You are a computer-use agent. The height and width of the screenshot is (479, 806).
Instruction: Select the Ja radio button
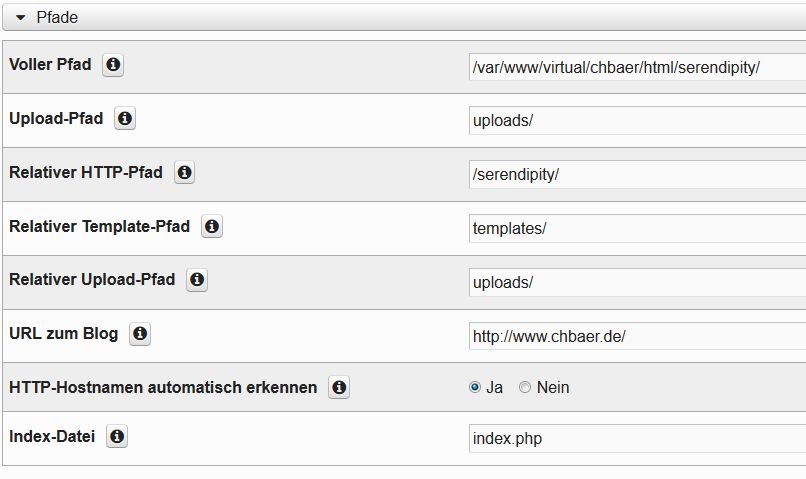475,387
